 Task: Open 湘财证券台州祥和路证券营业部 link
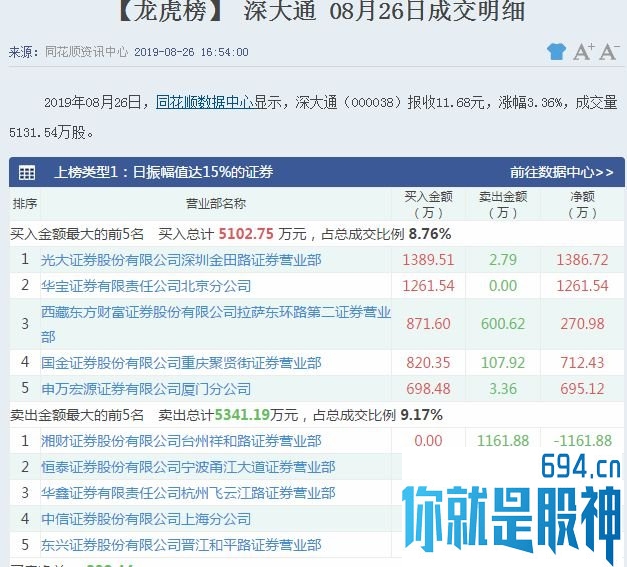[181, 441]
